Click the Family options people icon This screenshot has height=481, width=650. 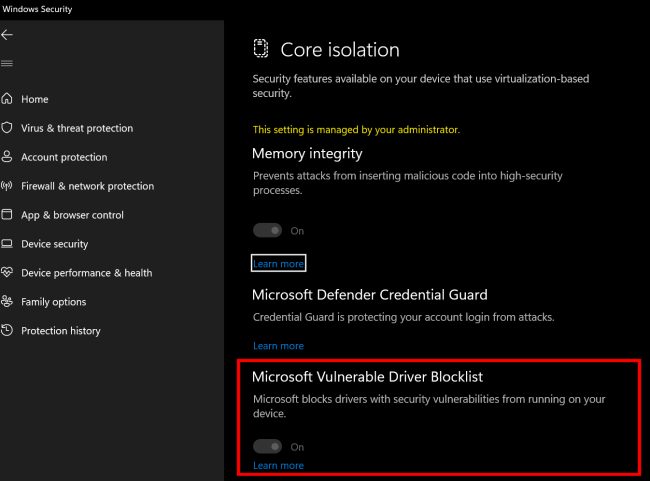point(7,301)
